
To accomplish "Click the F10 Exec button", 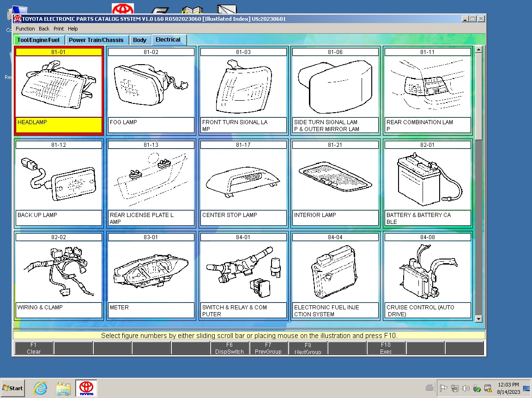I will (x=386, y=348).
